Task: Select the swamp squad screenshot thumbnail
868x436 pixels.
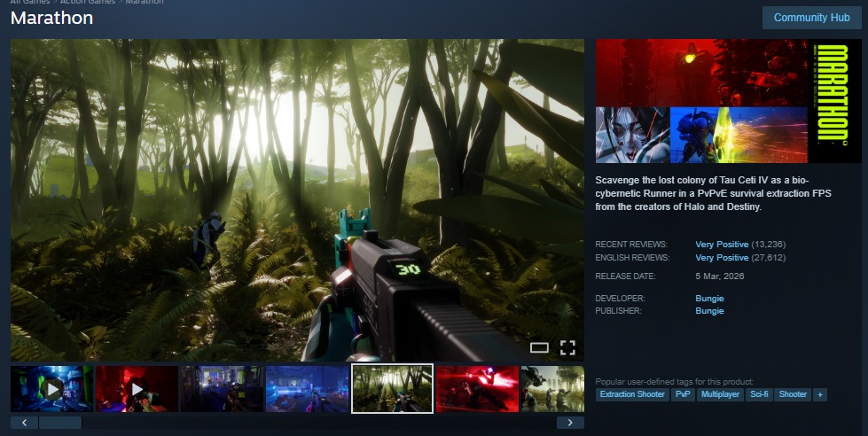Action: pyautogui.click(x=552, y=389)
